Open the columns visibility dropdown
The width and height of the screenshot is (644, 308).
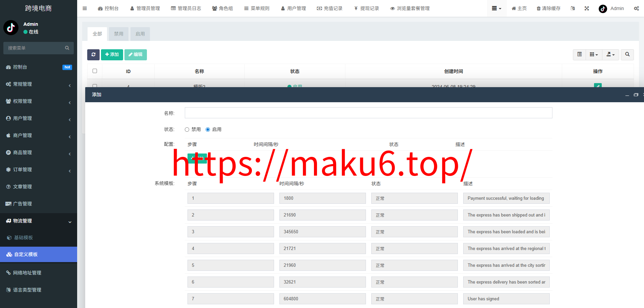coord(594,54)
